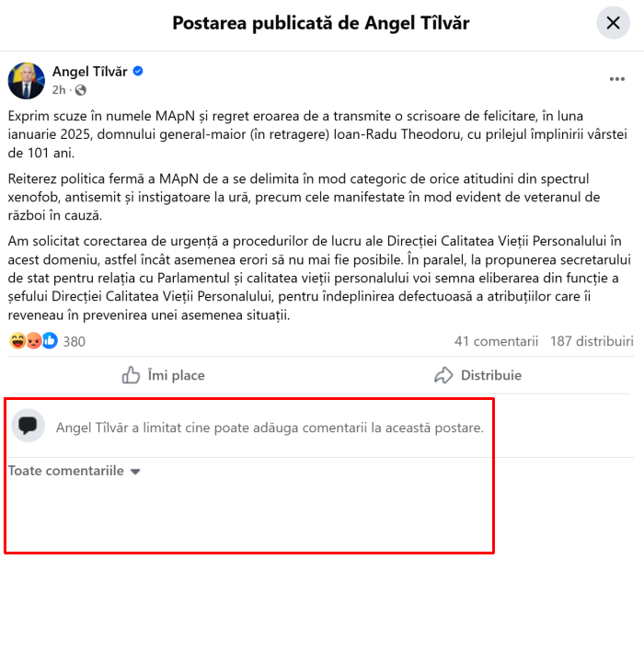
Task: View the 187 distribuiri list
Action: click(592, 341)
